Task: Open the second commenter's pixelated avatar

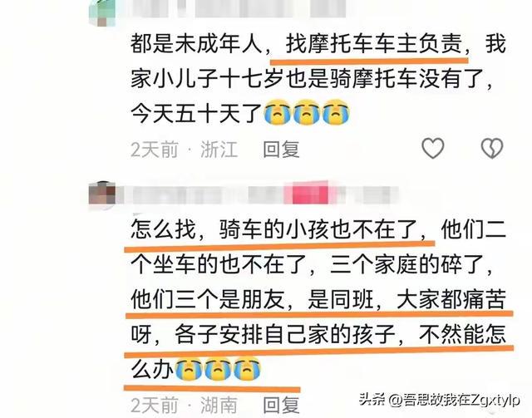Action: click(101, 194)
